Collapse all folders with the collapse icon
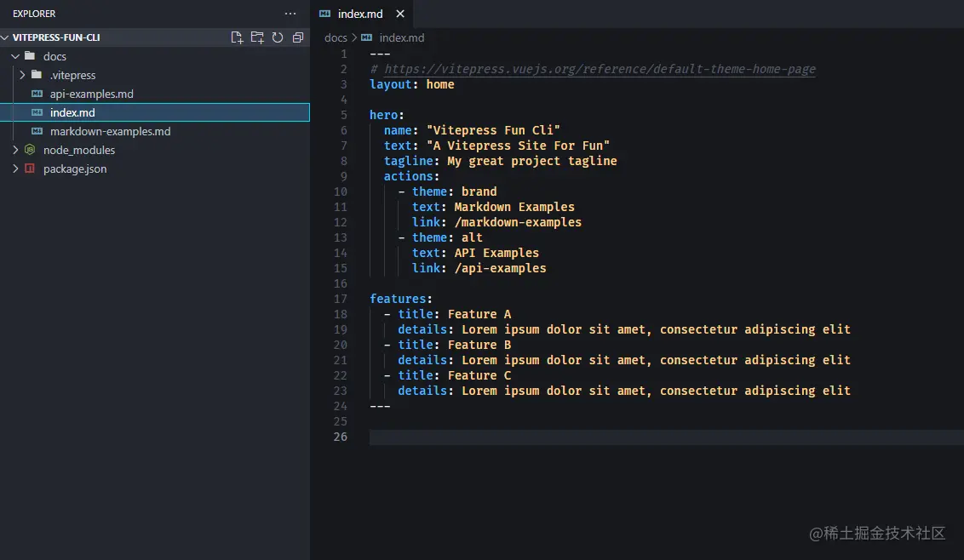964x560 pixels. 298,37
